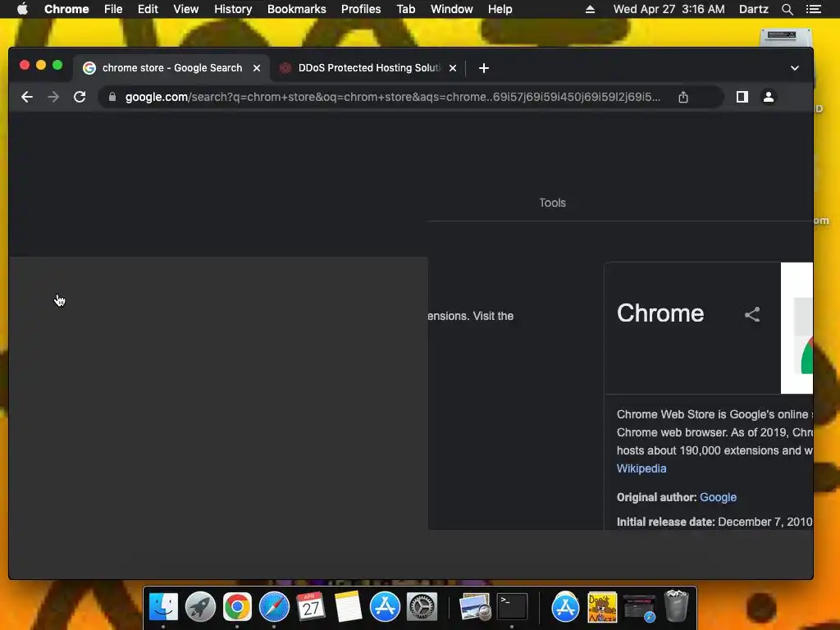Open the Control Center list icon

[x=814, y=9]
